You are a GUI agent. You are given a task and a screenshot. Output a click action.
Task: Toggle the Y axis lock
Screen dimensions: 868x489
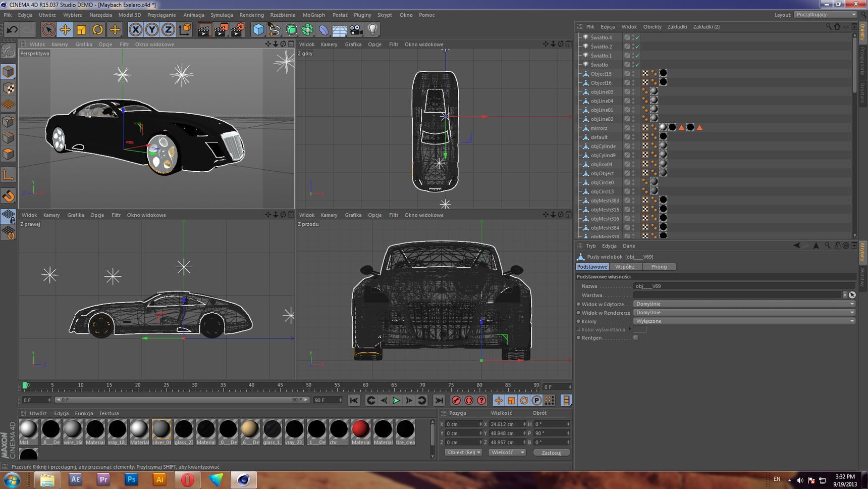point(151,30)
